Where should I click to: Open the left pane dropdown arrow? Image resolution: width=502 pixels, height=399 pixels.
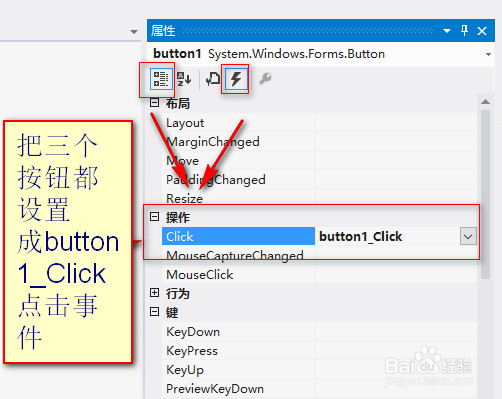[134, 32]
